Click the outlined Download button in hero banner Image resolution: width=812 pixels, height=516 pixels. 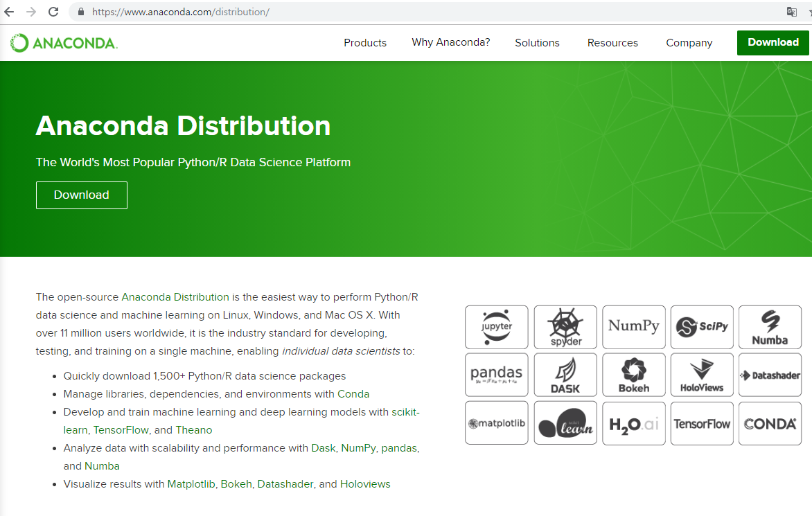[81, 195]
